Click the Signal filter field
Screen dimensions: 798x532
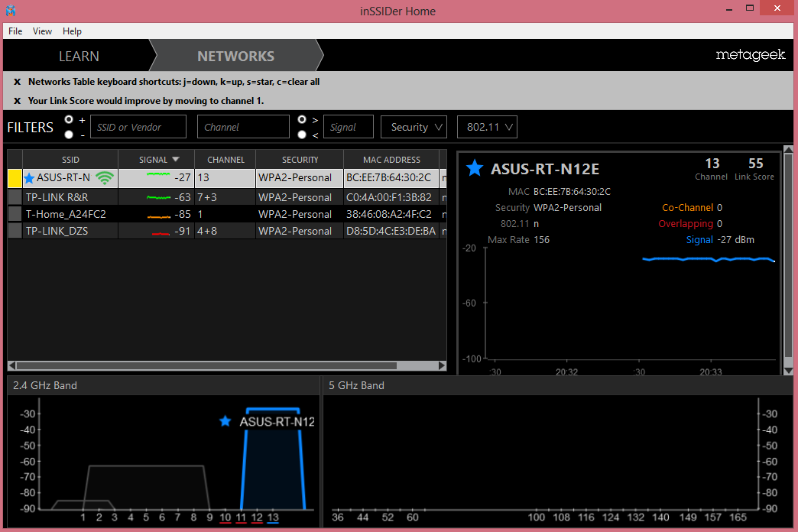click(348, 127)
